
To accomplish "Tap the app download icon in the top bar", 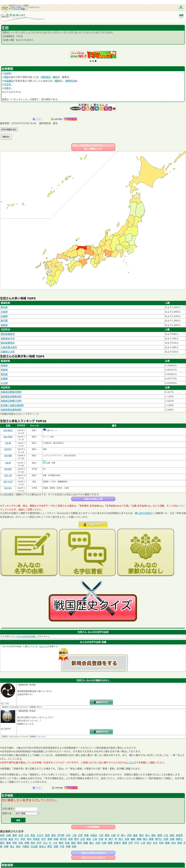I will click(181, 7).
